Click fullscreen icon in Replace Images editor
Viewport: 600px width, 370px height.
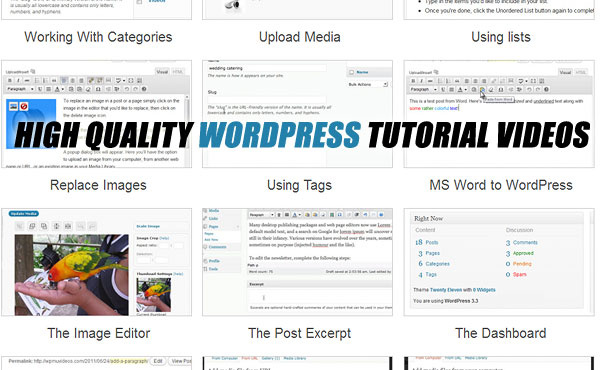pos(130,80)
